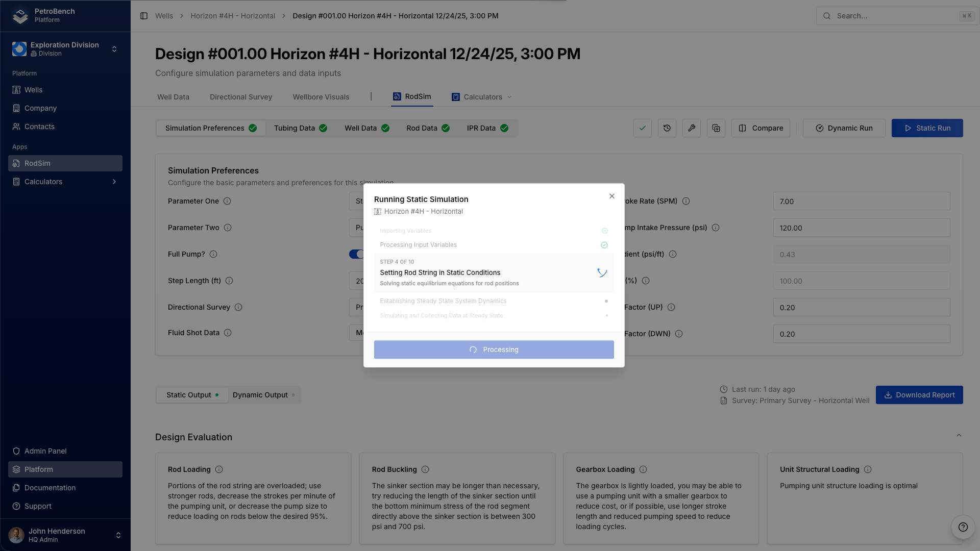Open the Directional Survey tab
Viewport: 980px width, 551px height.
[240, 97]
